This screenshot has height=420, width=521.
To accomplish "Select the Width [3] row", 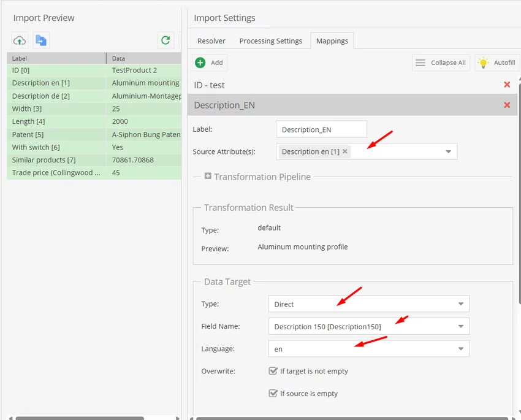I will (94, 109).
